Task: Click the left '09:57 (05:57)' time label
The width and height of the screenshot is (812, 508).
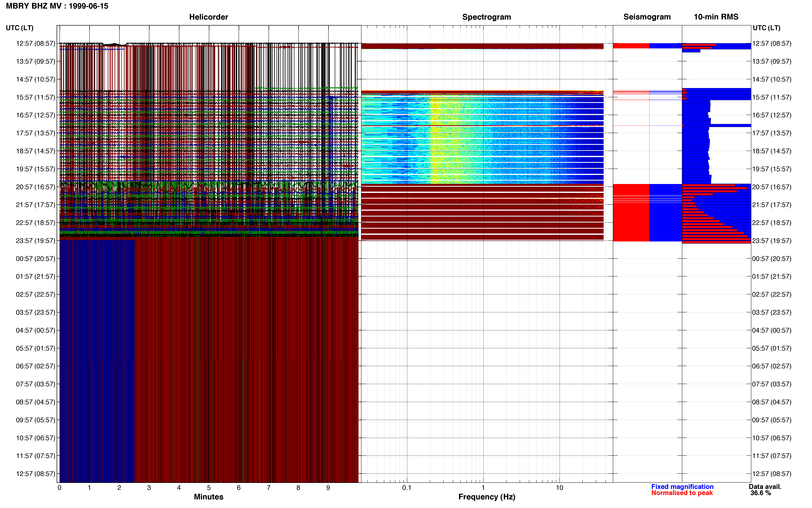Action: [x=36, y=420]
